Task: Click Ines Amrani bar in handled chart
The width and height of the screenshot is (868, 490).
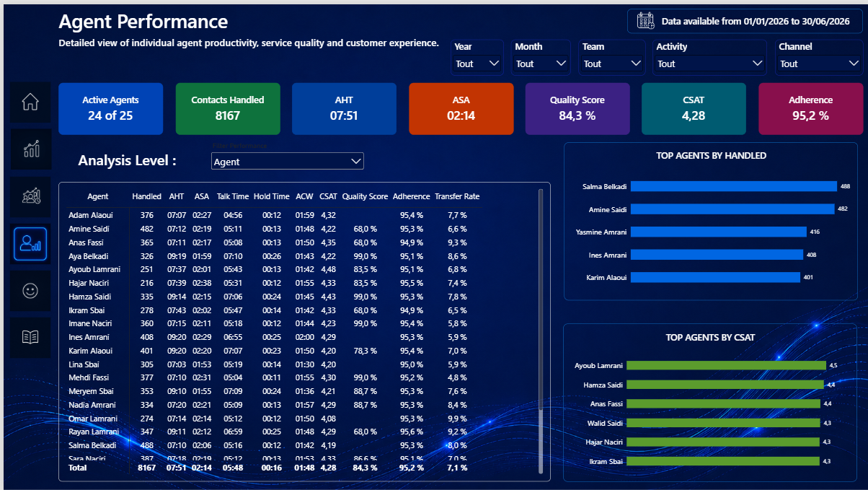Action: coord(715,255)
